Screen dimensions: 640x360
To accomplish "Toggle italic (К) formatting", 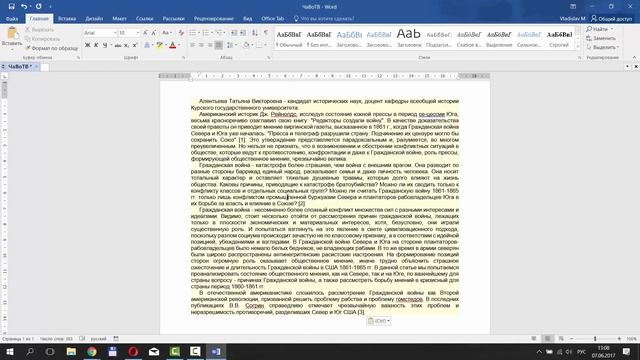I will point(96,45).
